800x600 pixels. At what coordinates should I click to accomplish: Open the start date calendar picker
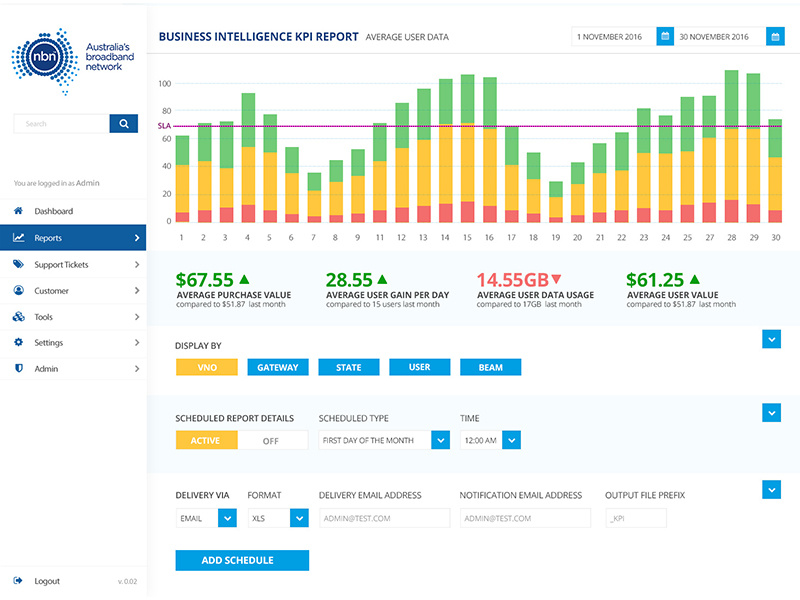tap(664, 37)
